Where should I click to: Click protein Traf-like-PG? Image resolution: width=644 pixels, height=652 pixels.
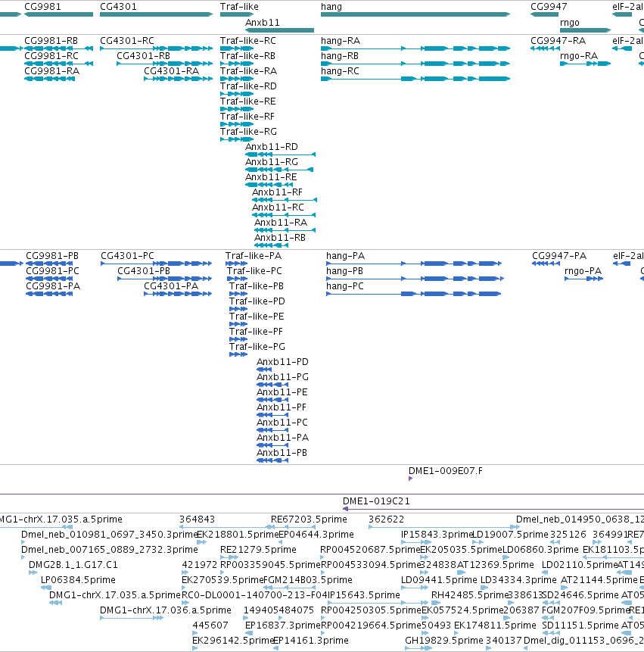click(238, 354)
